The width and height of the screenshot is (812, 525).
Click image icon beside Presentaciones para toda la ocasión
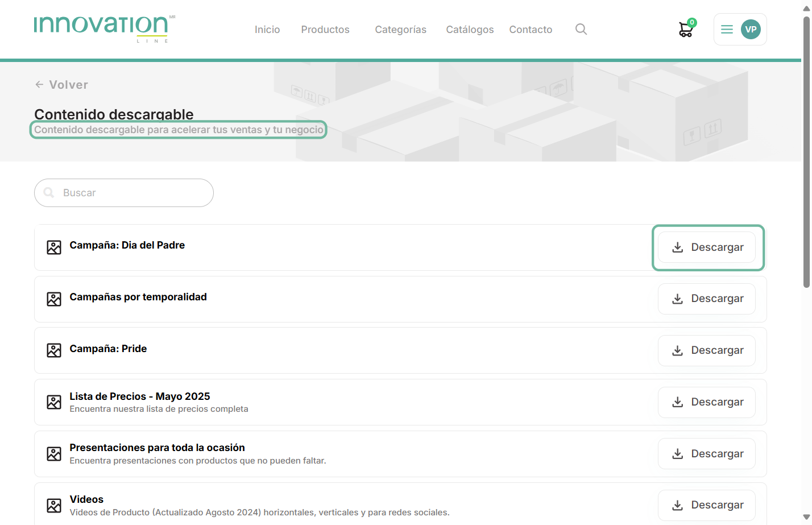coord(54,454)
